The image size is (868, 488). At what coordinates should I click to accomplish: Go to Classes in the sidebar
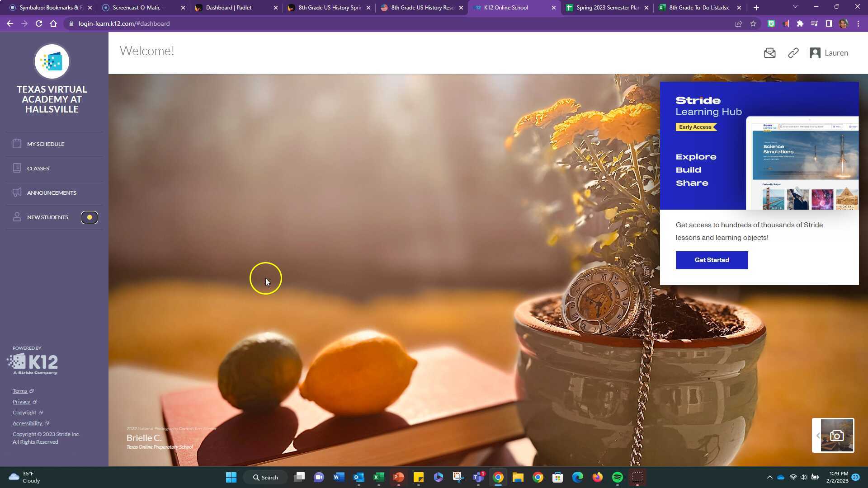tap(38, 169)
